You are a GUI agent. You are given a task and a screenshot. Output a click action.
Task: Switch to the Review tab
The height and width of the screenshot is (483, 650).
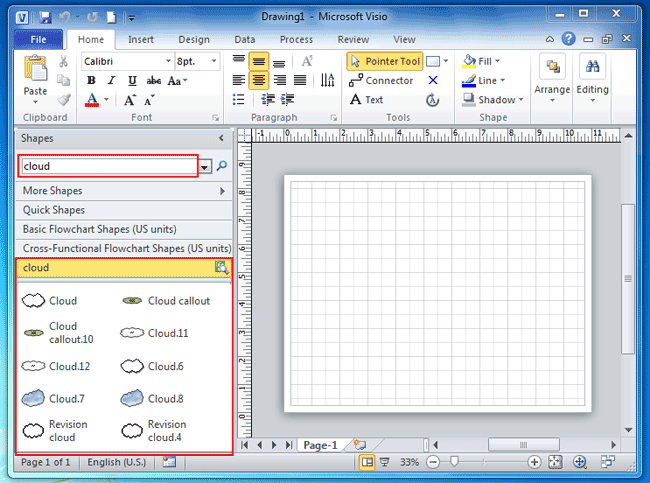click(353, 39)
